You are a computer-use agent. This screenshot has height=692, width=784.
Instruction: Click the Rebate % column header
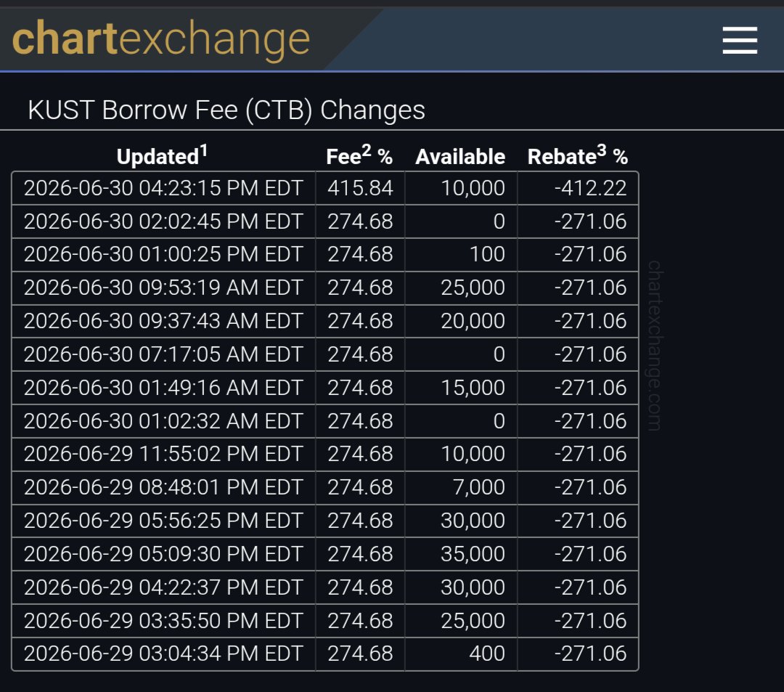pyautogui.click(x=578, y=155)
